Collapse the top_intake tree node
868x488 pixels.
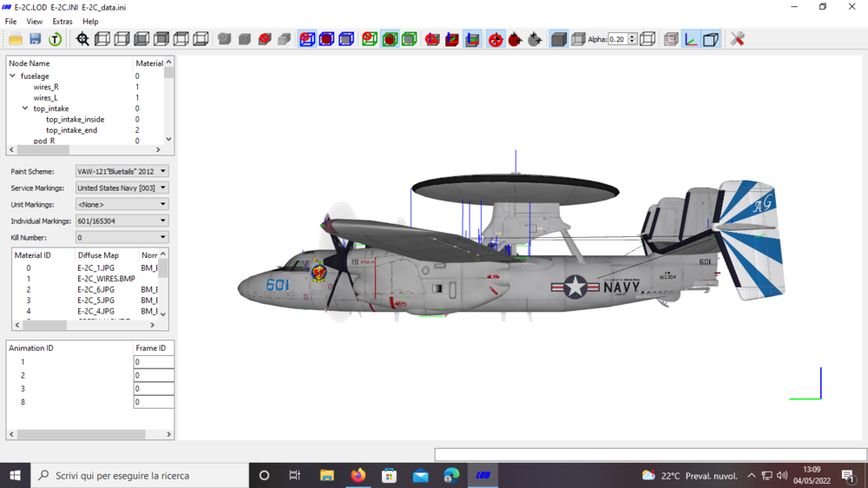pos(25,109)
